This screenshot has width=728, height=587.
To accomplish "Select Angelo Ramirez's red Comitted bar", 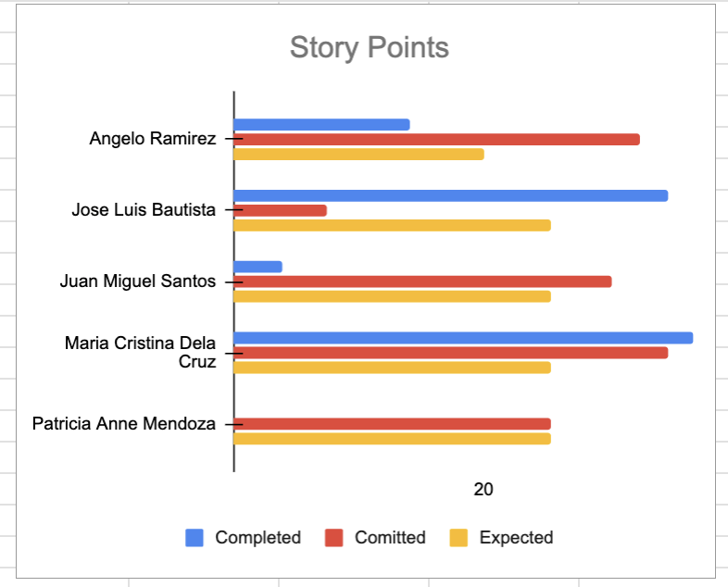I will point(436,139).
